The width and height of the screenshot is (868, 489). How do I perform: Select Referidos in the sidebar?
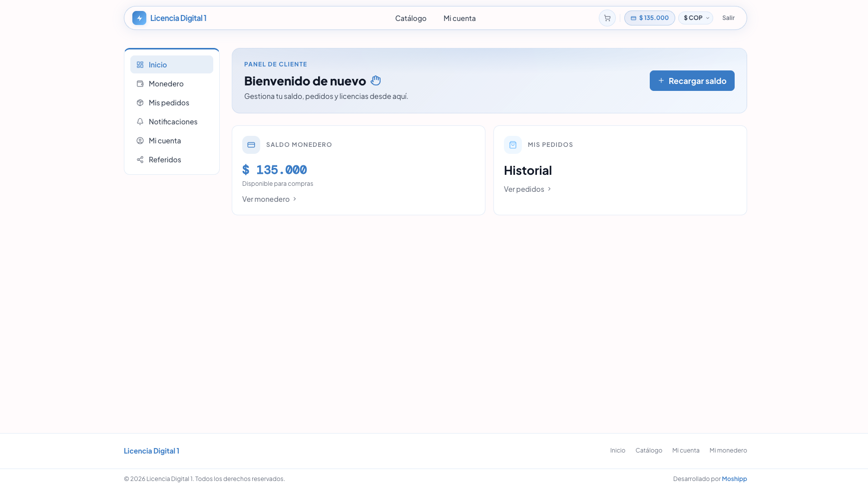pos(165,159)
